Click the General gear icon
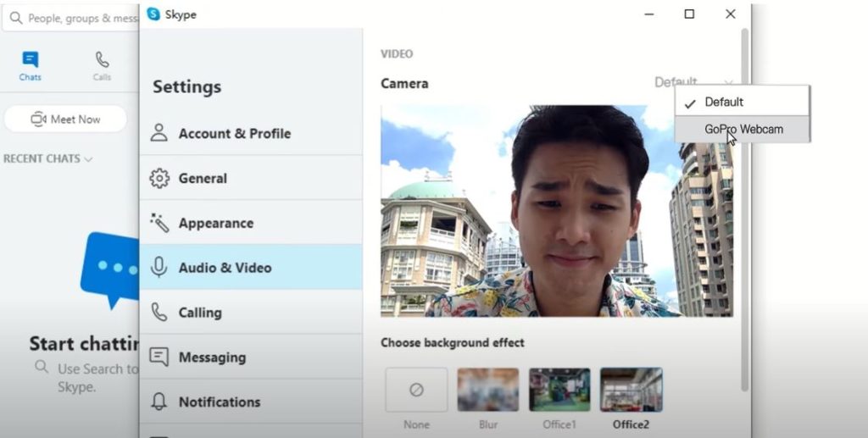Viewport: 868px width, 438px height. click(x=159, y=178)
